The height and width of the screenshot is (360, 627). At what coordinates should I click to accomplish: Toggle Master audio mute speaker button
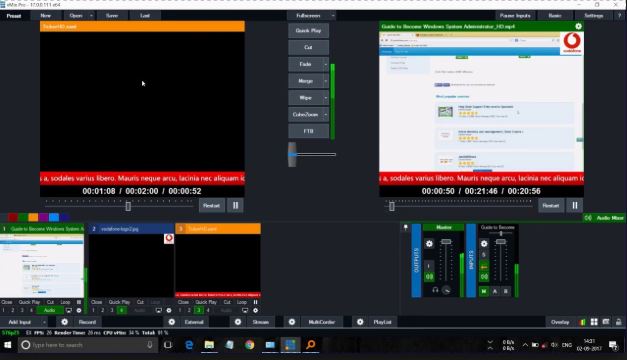tap(429, 276)
